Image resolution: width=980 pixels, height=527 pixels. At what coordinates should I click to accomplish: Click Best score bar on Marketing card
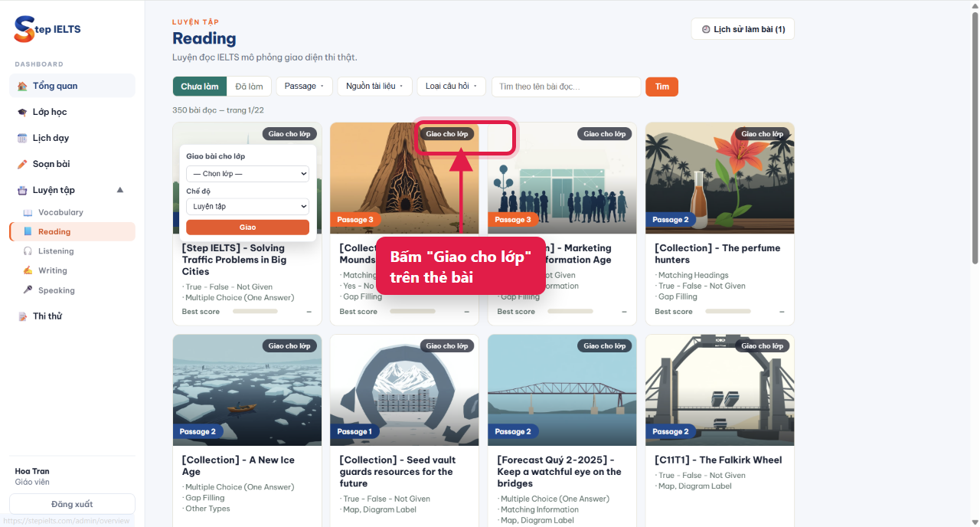pyautogui.click(x=570, y=312)
